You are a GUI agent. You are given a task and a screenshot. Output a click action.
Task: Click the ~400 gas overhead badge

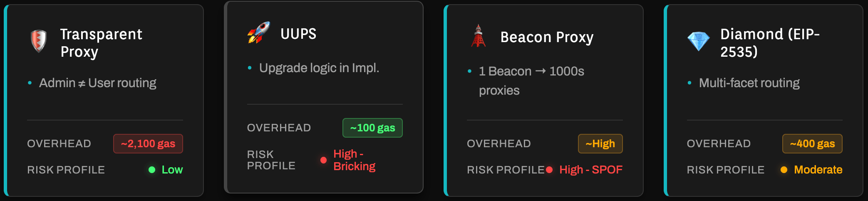[812, 144]
